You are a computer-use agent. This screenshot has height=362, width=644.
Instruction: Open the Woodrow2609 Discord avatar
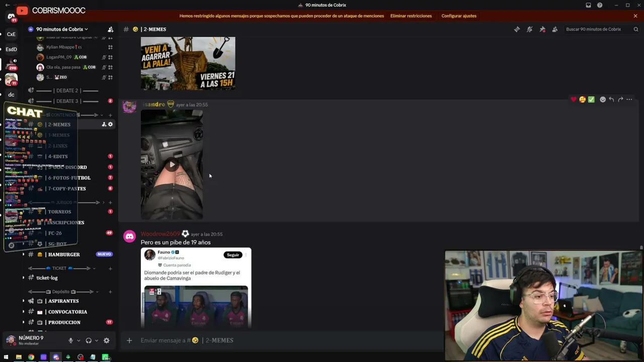click(x=129, y=236)
